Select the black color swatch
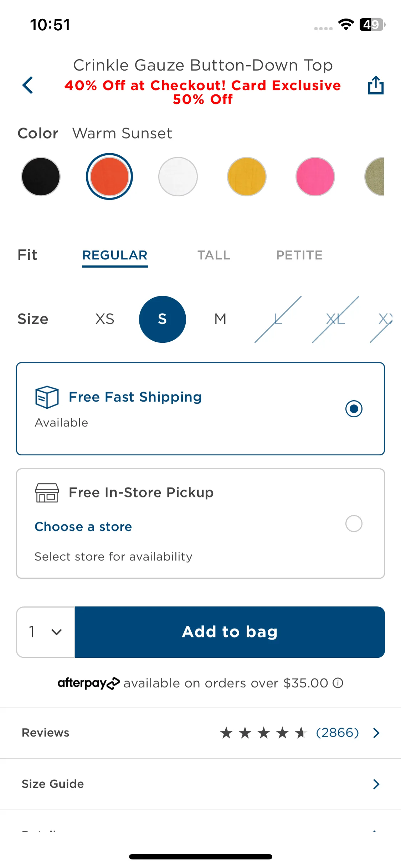401x868 pixels. (41, 176)
